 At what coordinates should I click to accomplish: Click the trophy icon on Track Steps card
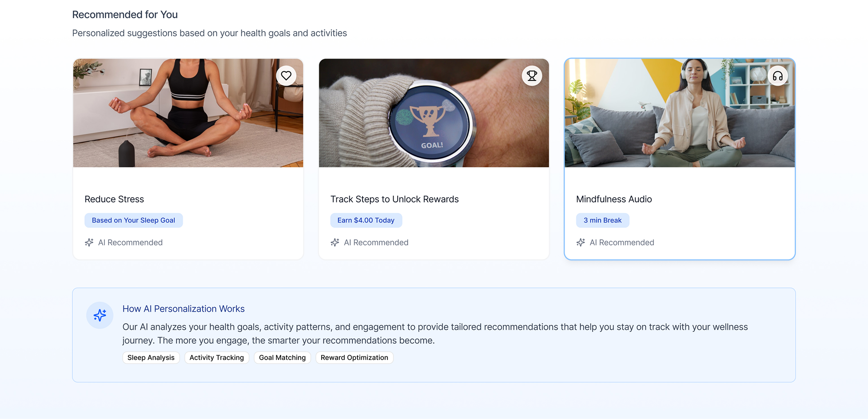point(532,76)
